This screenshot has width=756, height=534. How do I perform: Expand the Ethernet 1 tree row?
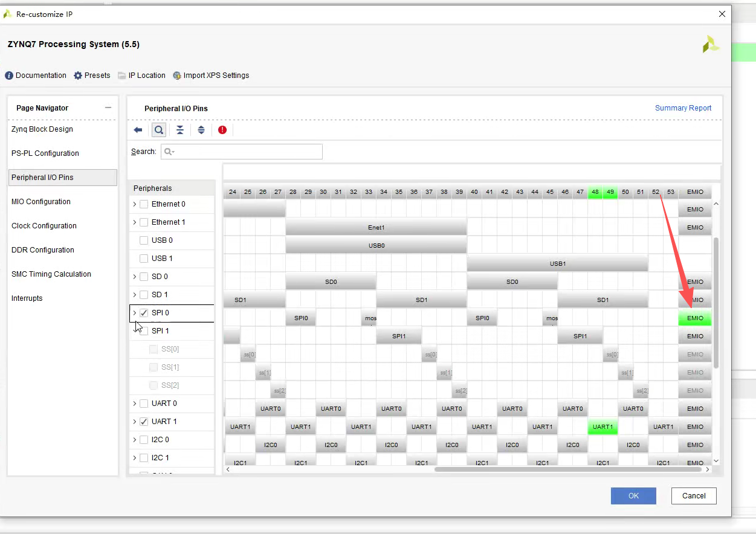point(134,222)
